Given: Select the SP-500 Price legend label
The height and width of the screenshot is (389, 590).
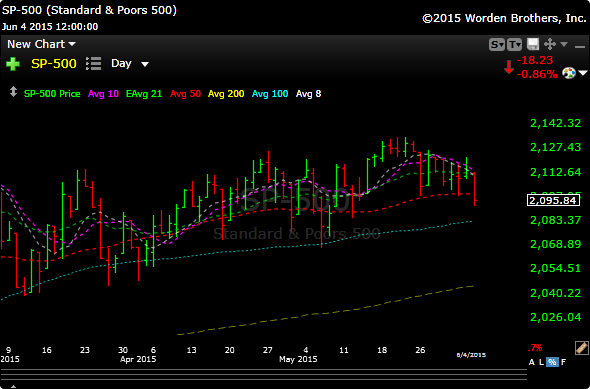Looking at the screenshot, I should tap(52, 94).
